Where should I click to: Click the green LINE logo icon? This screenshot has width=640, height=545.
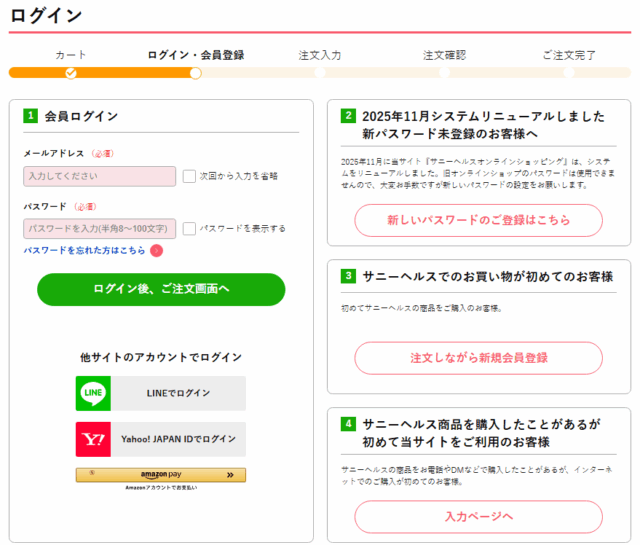(93, 393)
